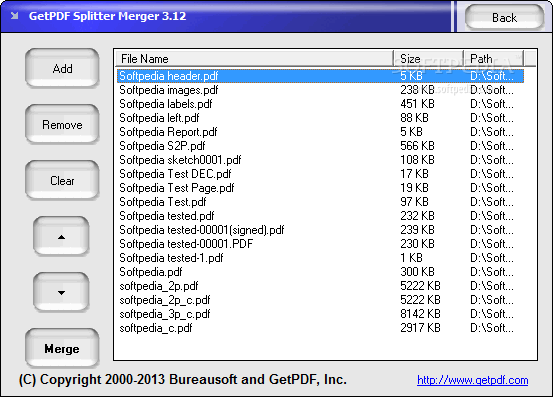Pick Softpedia Test DEC.pdf file row
Screen dimensions: 553x397
(x=320, y=174)
